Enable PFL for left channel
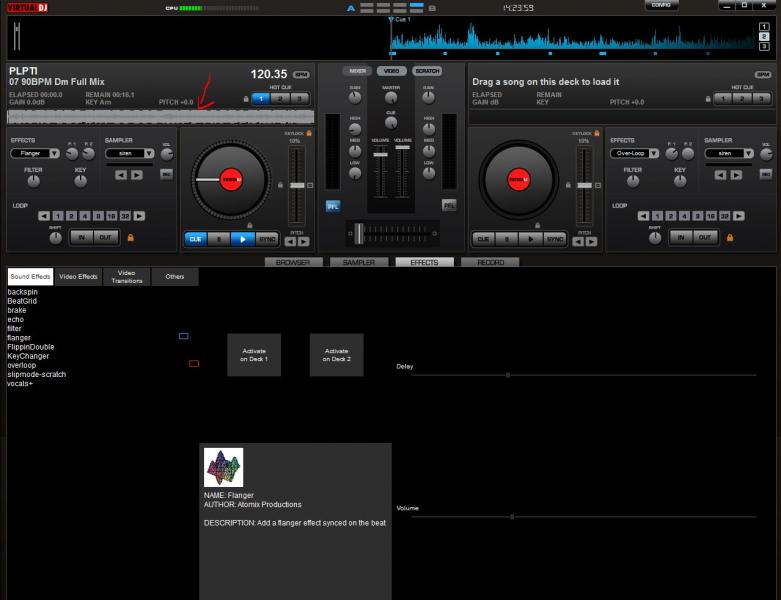Viewport: 781px width, 600px height. click(x=333, y=206)
